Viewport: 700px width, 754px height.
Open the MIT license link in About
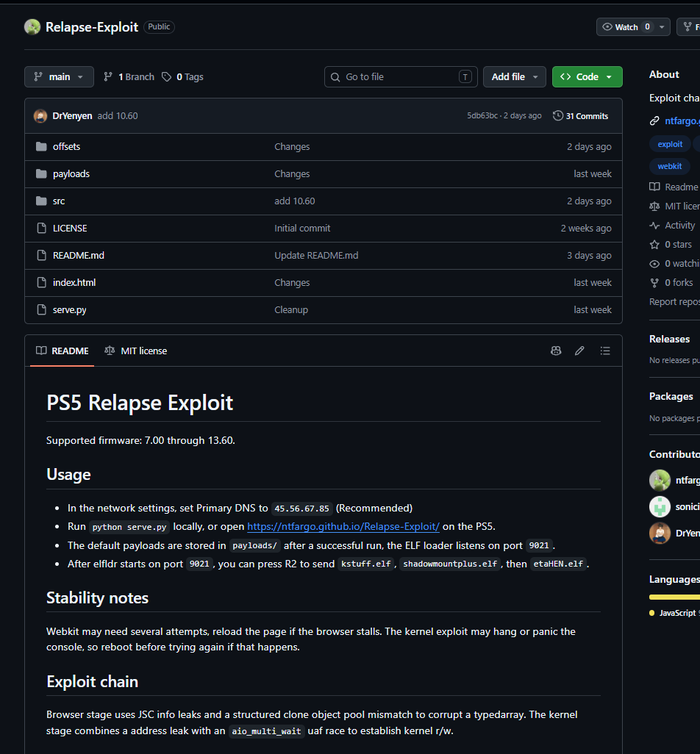(x=674, y=207)
